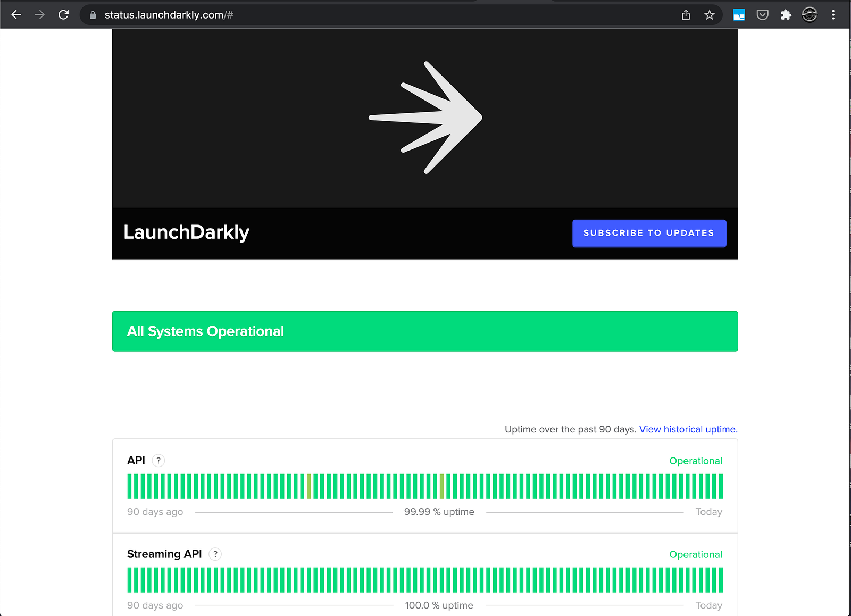851x616 pixels.
Task: Open the blue window extension icon
Action: (739, 15)
